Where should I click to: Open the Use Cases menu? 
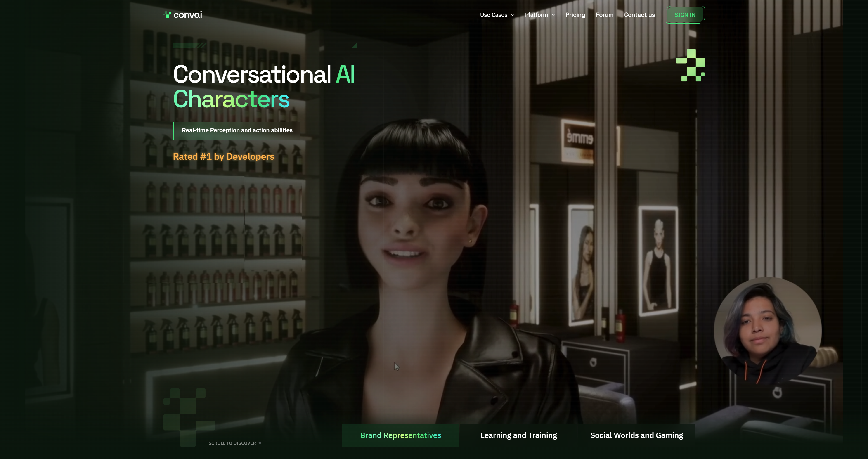tap(493, 15)
